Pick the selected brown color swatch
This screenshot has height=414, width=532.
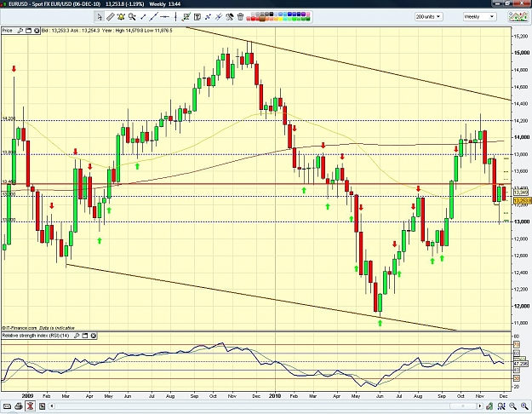click(x=262, y=19)
